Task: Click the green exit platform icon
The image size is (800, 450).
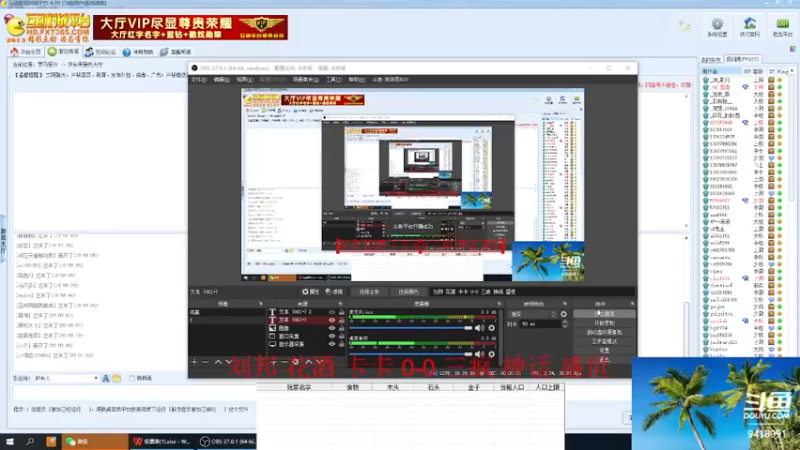Action: tap(782, 27)
